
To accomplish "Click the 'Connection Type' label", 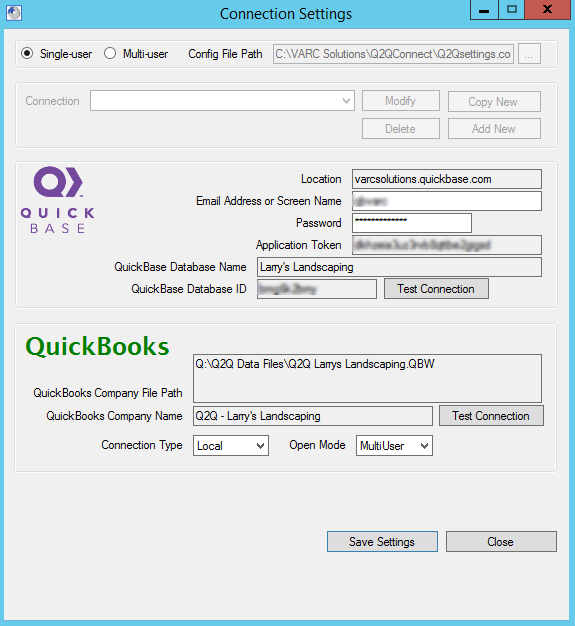I will (142, 445).
